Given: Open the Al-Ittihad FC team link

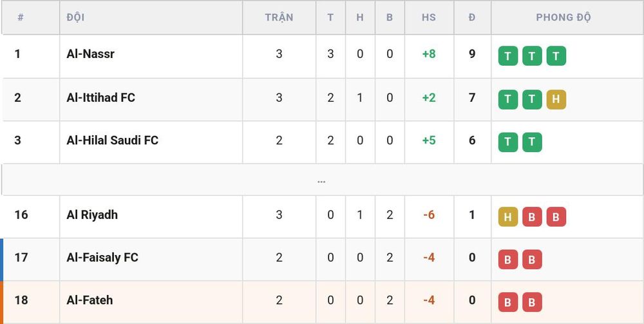Looking at the screenshot, I should click(x=100, y=98).
